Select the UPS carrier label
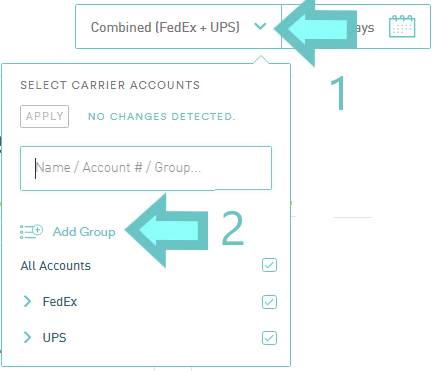435x371 pixels. point(55,338)
